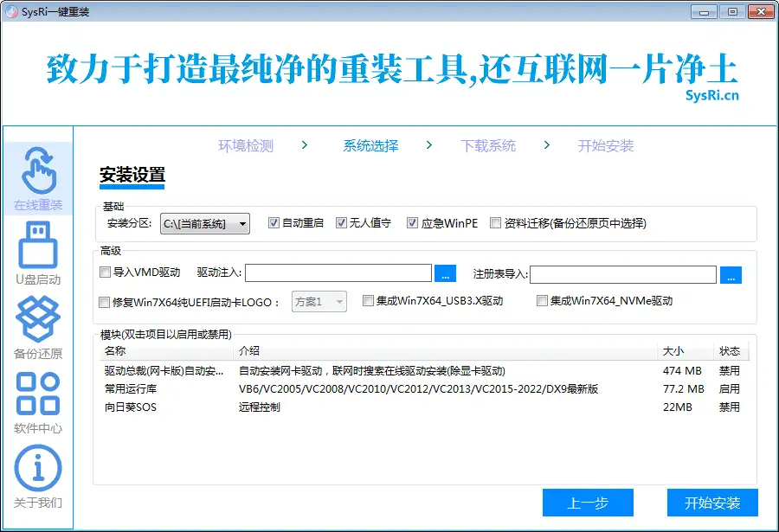
Task: Sort modules by 名称 column header
Action: [x=166, y=351]
